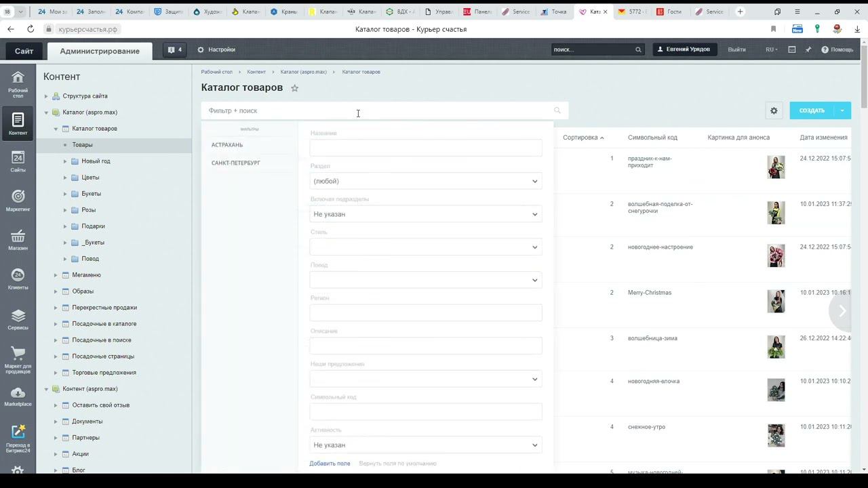Open the Настройки menu item
Viewport: 868px width, 488px height.
(x=216, y=49)
